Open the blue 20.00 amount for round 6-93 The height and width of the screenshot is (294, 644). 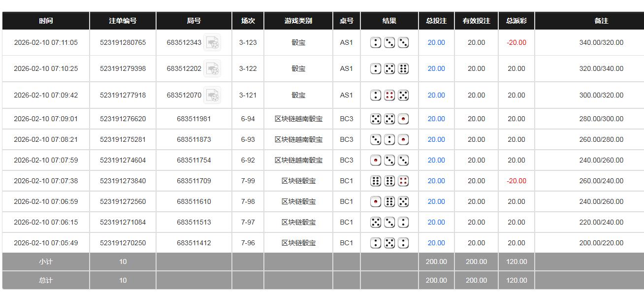435,139
